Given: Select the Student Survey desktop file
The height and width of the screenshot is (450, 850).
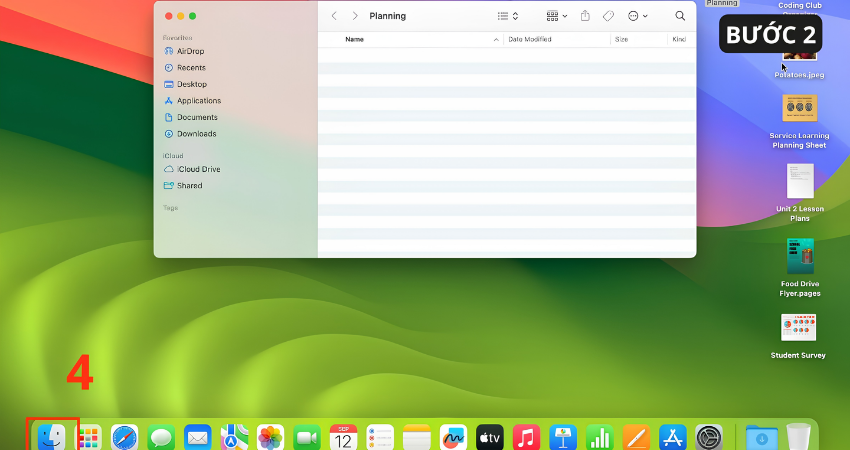Looking at the screenshot, I should (x=799, y=336).
